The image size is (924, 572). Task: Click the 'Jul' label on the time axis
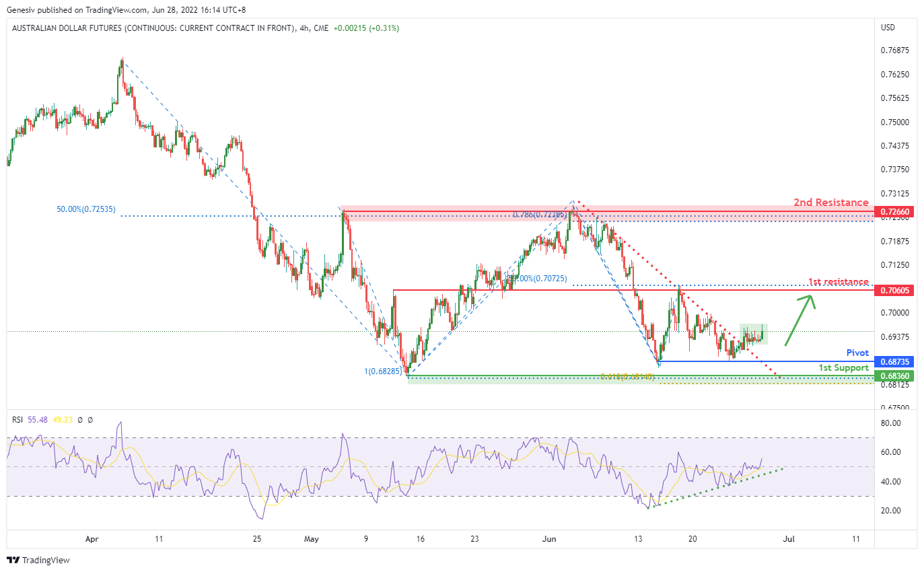click(790, 539)
